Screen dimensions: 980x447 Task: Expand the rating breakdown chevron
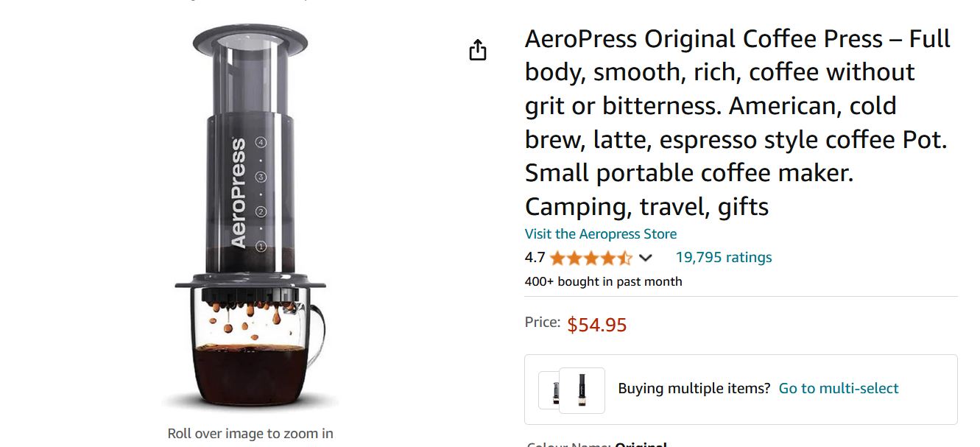pyautogui.click(x=646, y=258)
